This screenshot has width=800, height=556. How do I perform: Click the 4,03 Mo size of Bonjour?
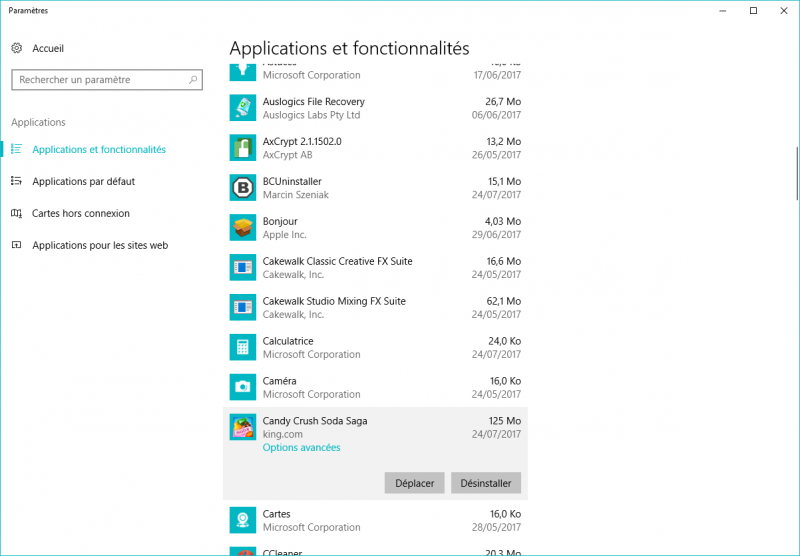pyautogui.click(x=503, y=221)
